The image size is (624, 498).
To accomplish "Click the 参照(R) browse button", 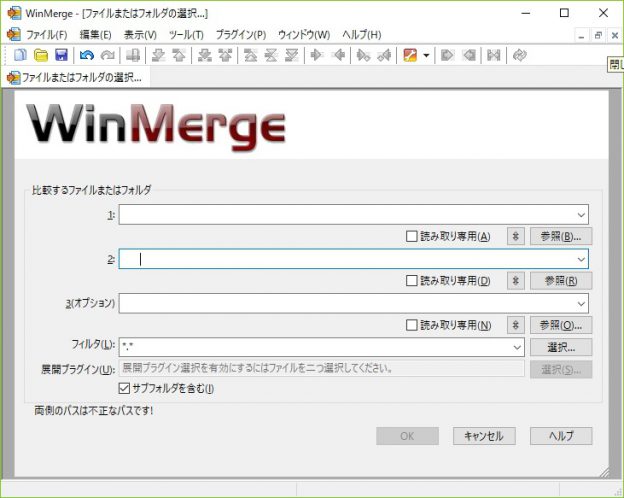I will [561, 281].
